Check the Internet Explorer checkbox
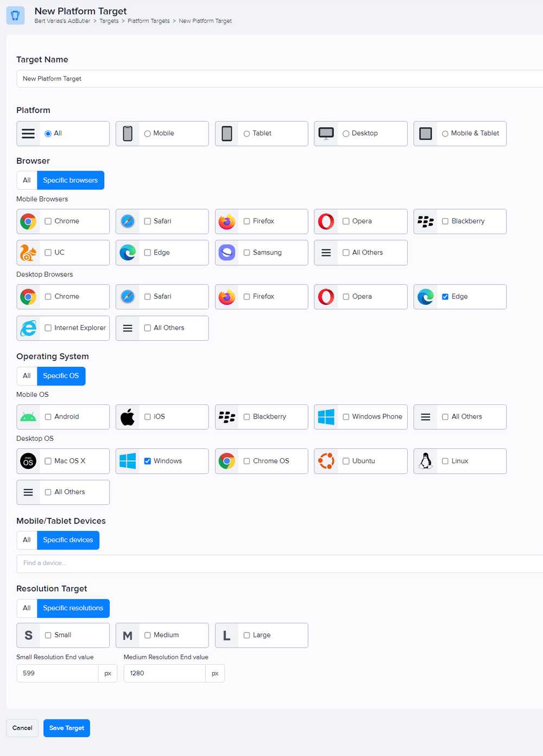Viewport: 543px width, 756px height. 48,328
